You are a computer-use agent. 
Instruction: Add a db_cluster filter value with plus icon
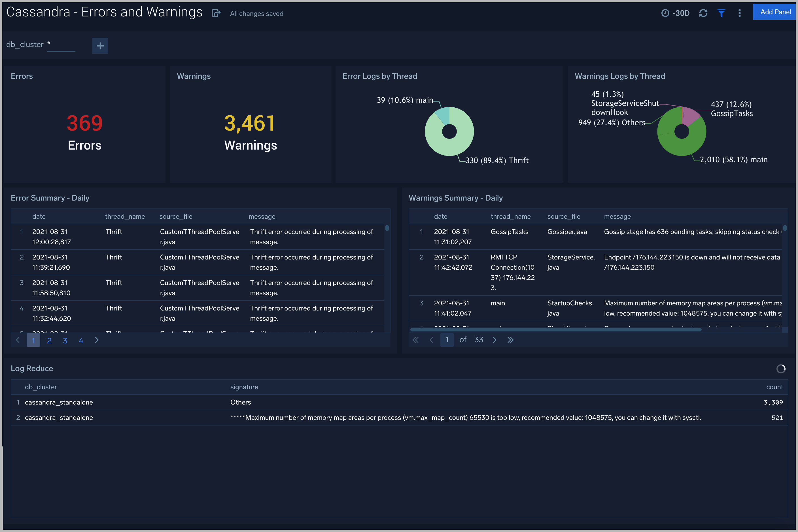pyautogui.click(x=100, y=45)
